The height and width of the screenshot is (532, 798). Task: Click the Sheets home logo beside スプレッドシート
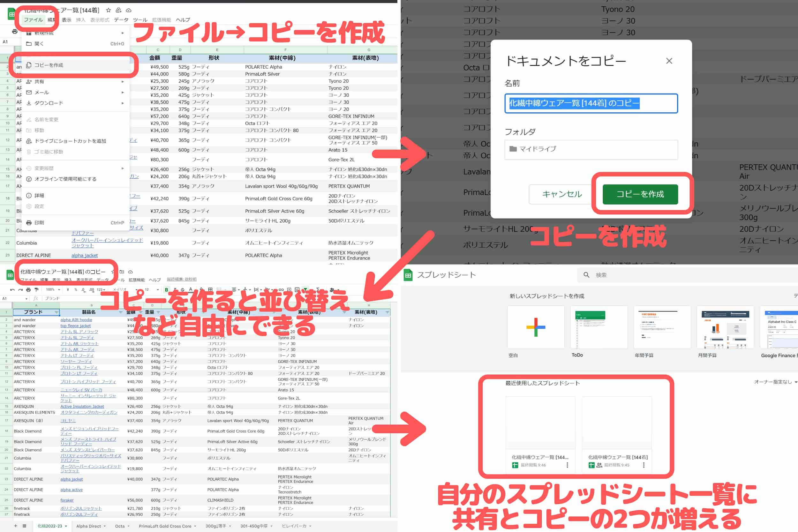pos(408,275)
